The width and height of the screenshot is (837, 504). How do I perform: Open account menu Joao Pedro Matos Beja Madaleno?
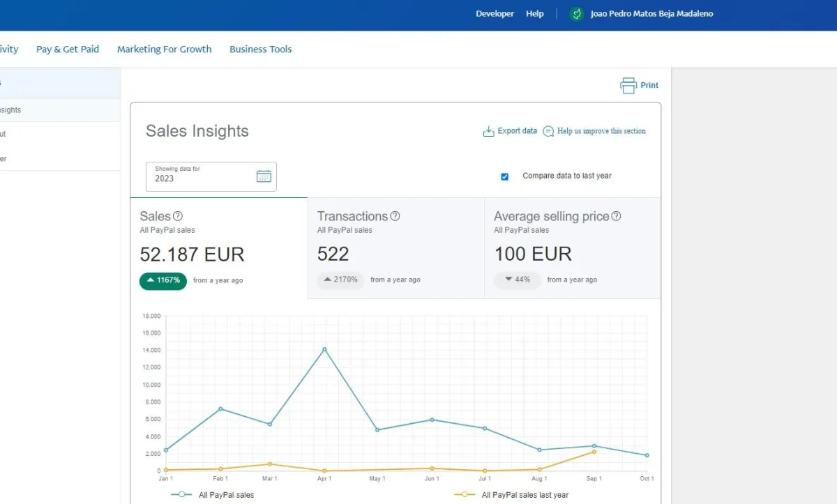[x=651, y=14]
